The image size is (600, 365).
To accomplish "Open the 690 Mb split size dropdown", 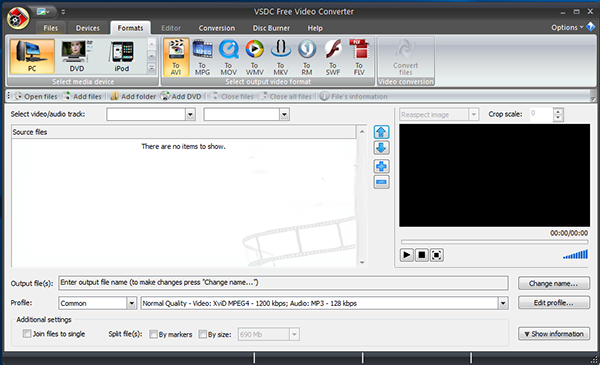I will 294,334.
